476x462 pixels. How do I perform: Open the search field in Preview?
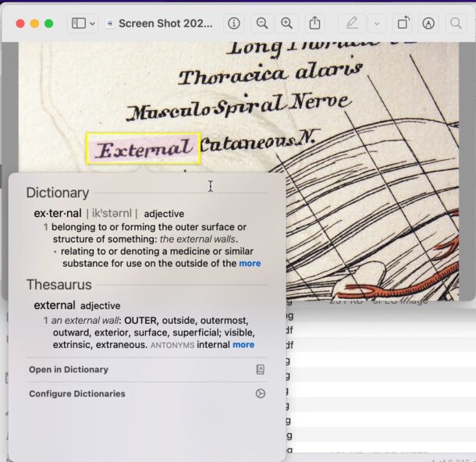456,23
